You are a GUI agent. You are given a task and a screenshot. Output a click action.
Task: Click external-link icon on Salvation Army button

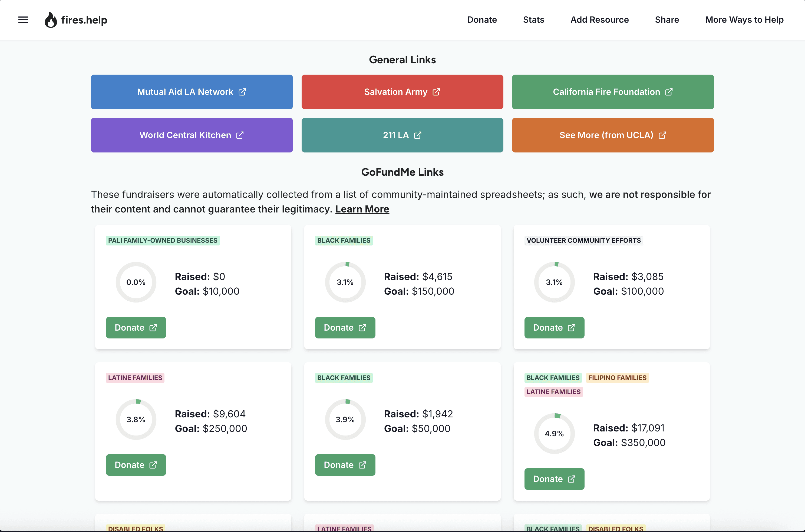point(436,92)
